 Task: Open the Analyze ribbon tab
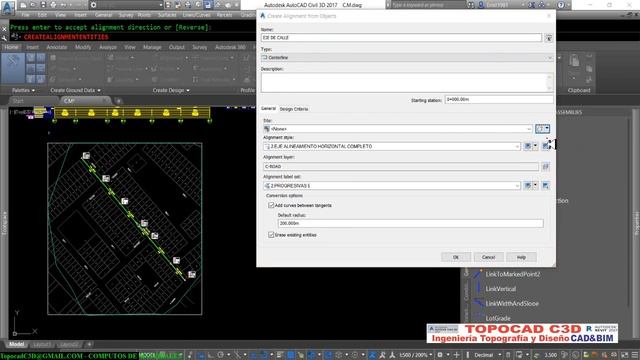(x=108, y=47)
